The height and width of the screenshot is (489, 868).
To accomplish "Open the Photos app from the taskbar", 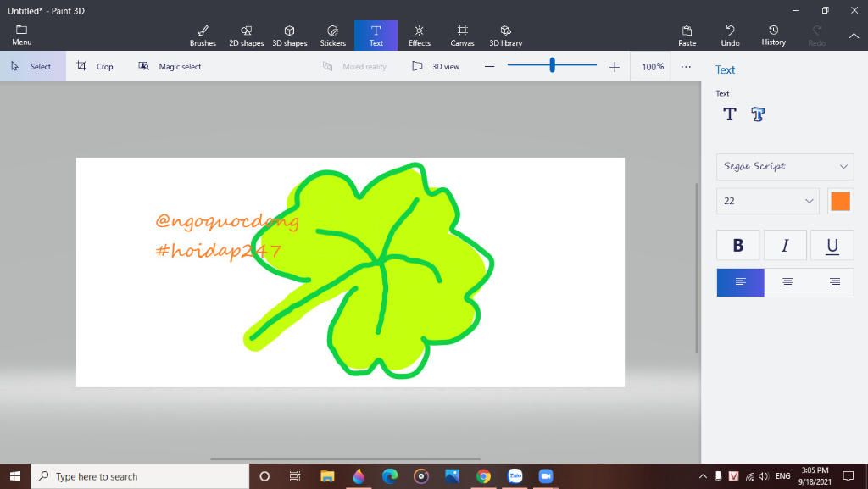I will coord(453,476).
